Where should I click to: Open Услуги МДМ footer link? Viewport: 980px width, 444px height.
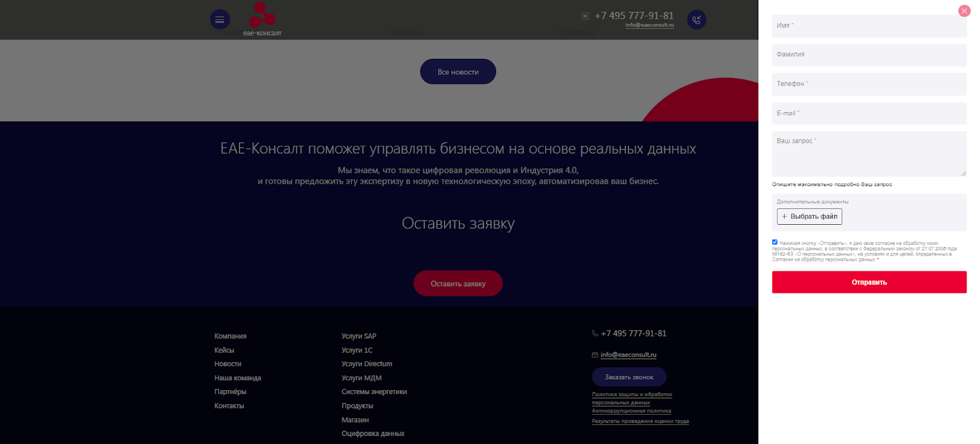coord(361,378)
